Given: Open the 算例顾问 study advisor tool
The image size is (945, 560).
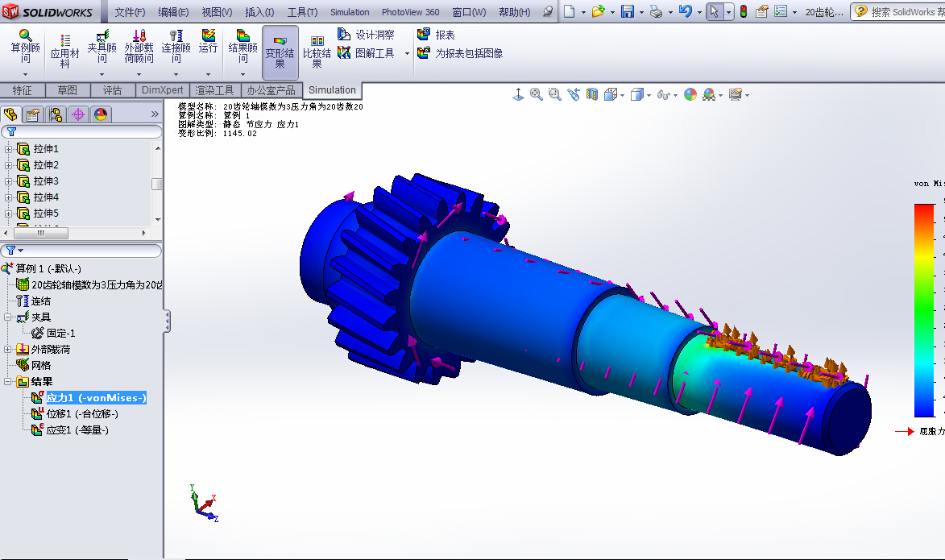Looking at the screenshot, I should tap(25, 47).
